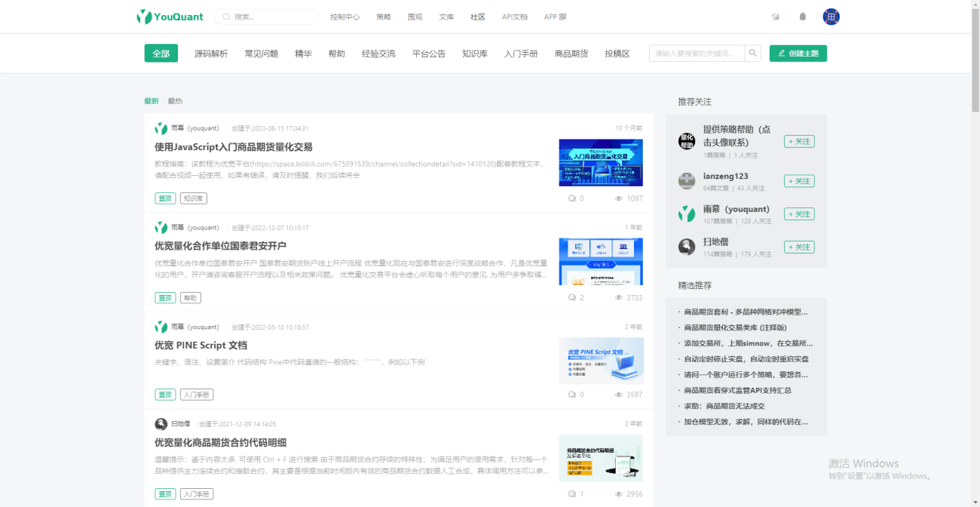Select the 全部 category tab

[161, 54]
